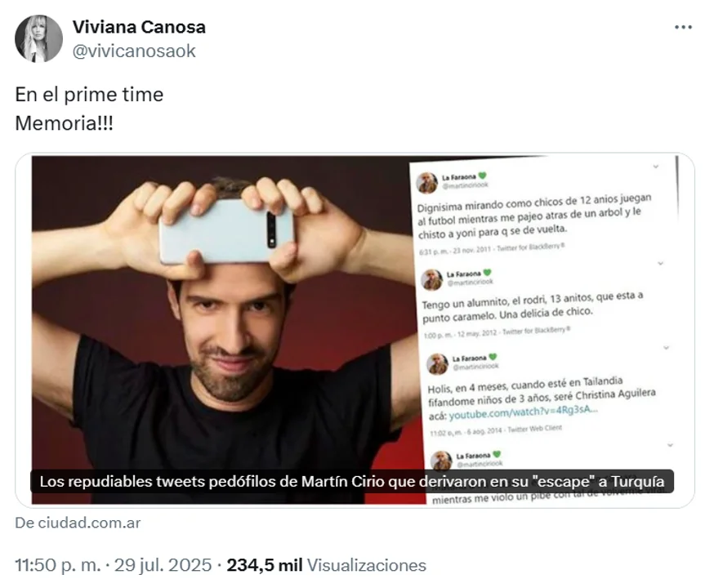Open the 11:50 p. m. 29 jul. 2025 timestamp

(114, 565)
